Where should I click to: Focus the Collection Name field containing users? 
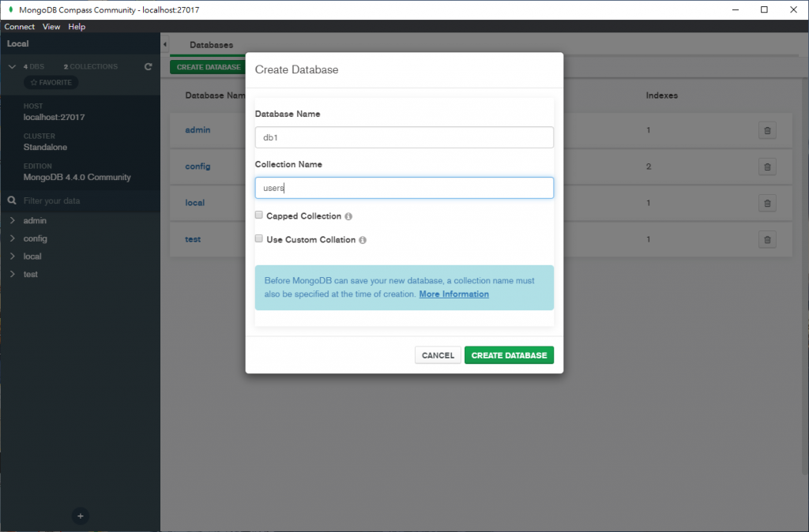click(404, 188)
